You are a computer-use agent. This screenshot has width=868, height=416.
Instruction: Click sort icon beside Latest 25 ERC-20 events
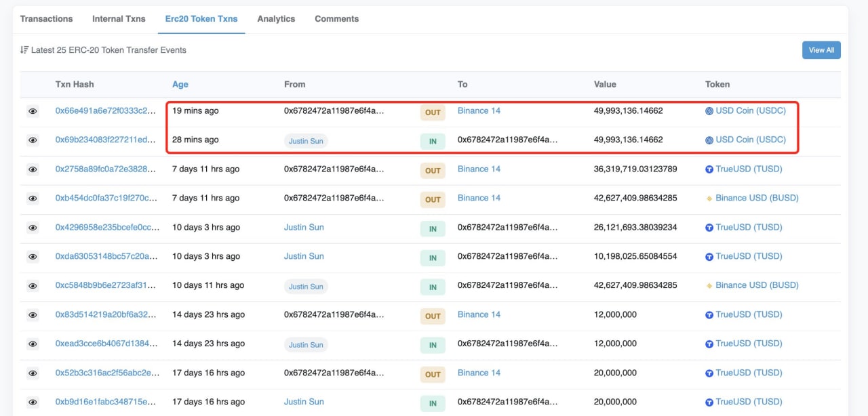[x=24, y=50]
